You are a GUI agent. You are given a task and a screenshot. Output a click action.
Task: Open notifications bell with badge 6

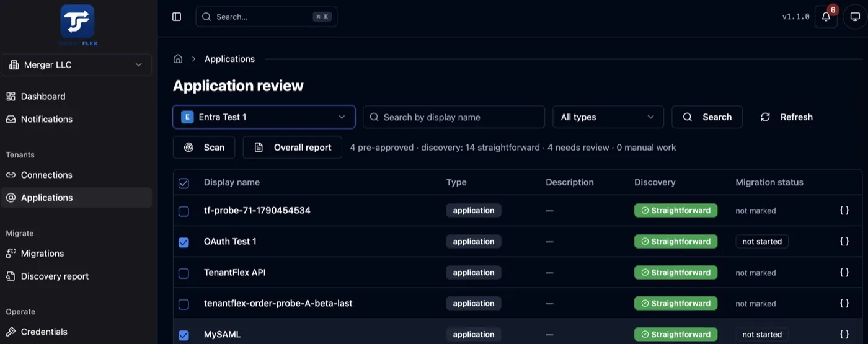tap(826, 17)
